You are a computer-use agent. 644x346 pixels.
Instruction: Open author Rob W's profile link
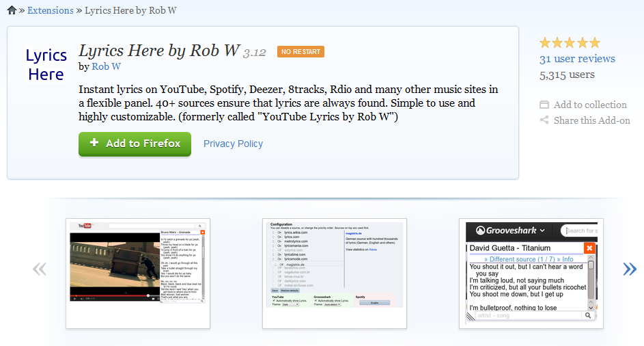(106, 66)
